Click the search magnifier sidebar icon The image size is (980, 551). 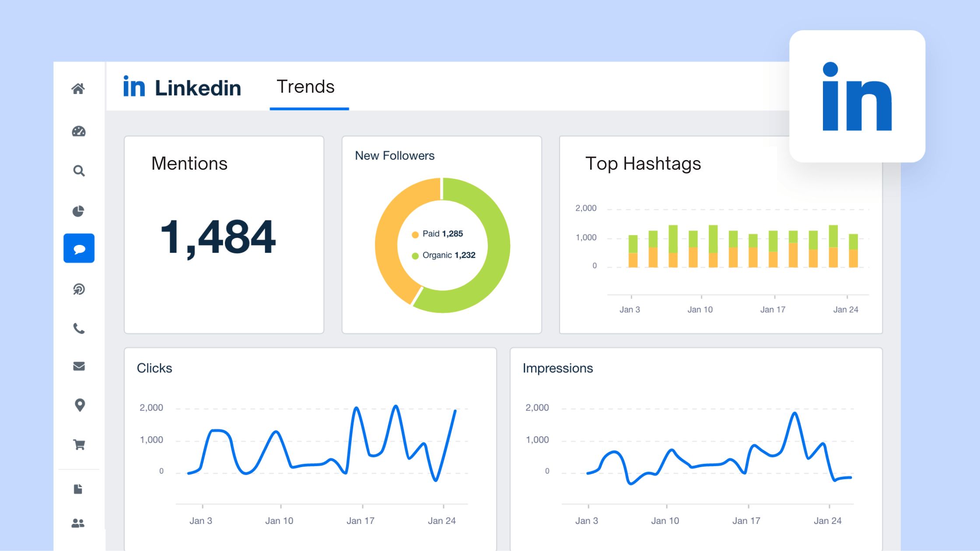coord(79,171)
